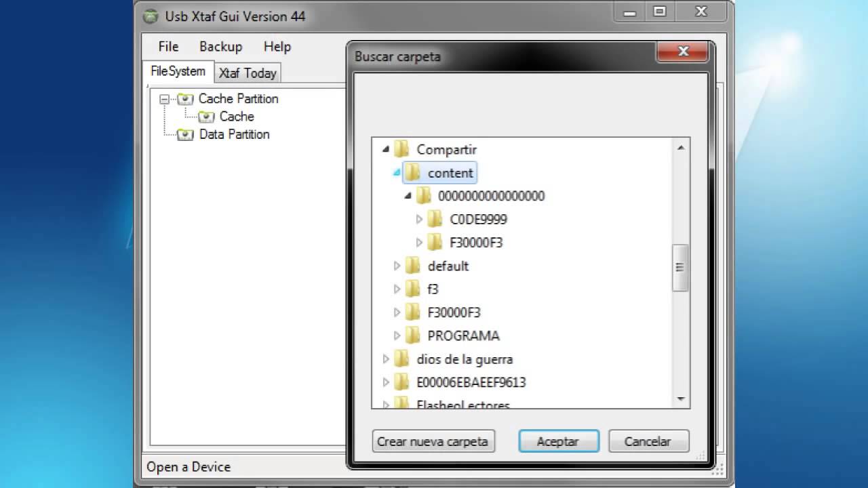Viewport: 868px width, 488px height.
Task: Expand the f3 folder arrow
Action: 397,289
